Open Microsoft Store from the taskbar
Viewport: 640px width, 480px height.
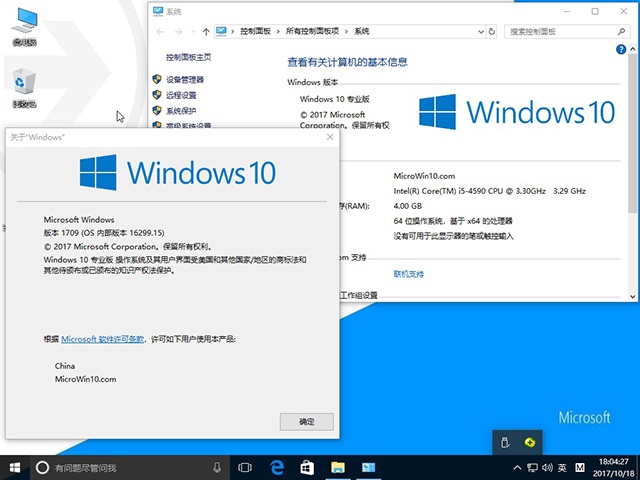click(308, 467)
